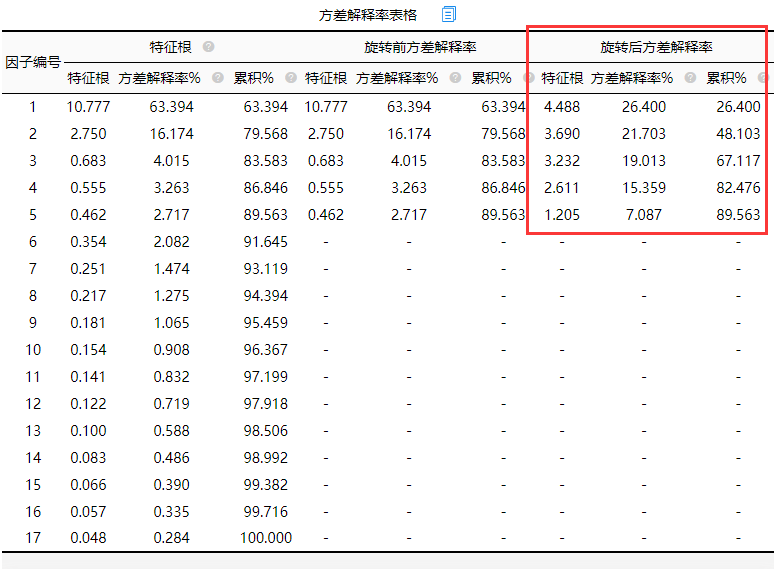This screenshot has height=569, width=774.
Task: Select rotated variance 19.013
Action: tap(644, 161)
